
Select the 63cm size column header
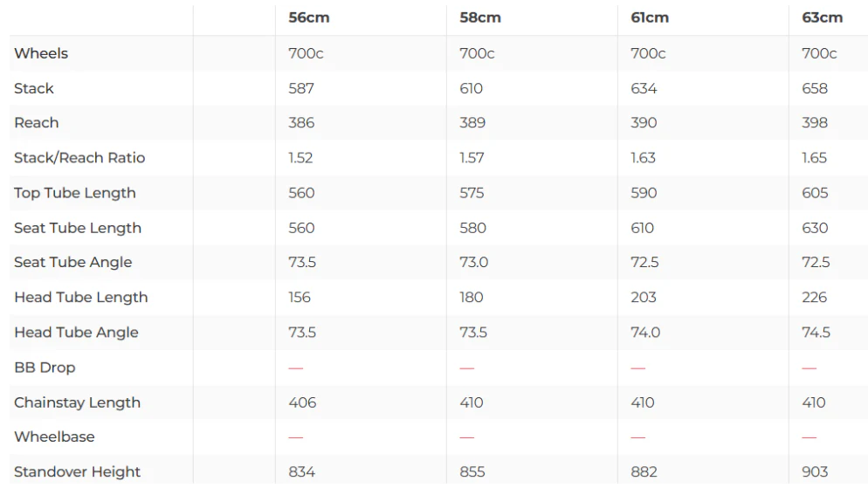tap(822, 17)
